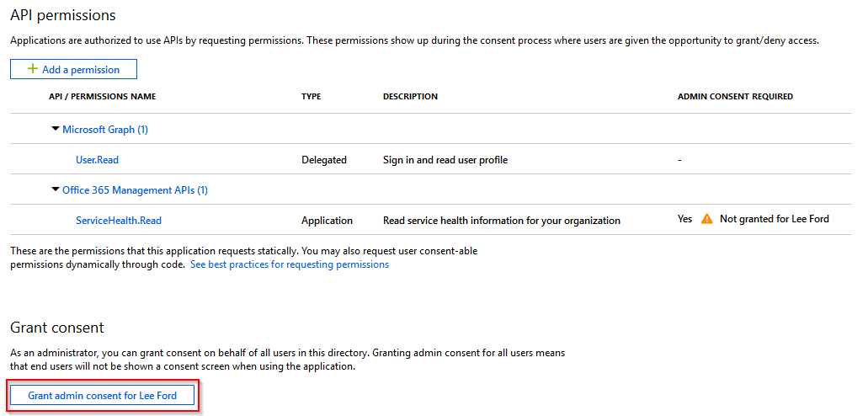Image resolution: width=868 pixels, height=416 pixels.
Task: Click the Add a permission button
Action: tap(73, 70)
